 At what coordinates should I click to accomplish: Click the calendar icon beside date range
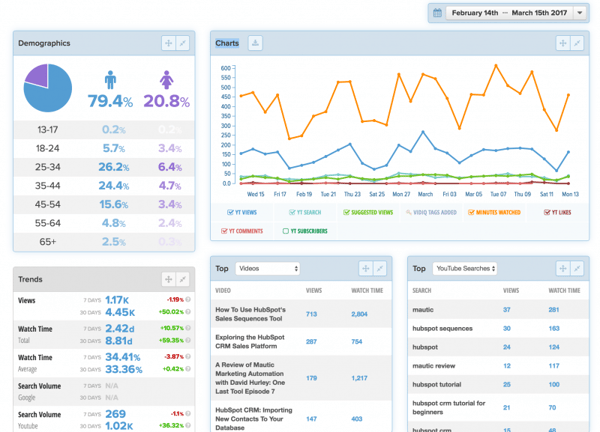[x=437, y=13]
